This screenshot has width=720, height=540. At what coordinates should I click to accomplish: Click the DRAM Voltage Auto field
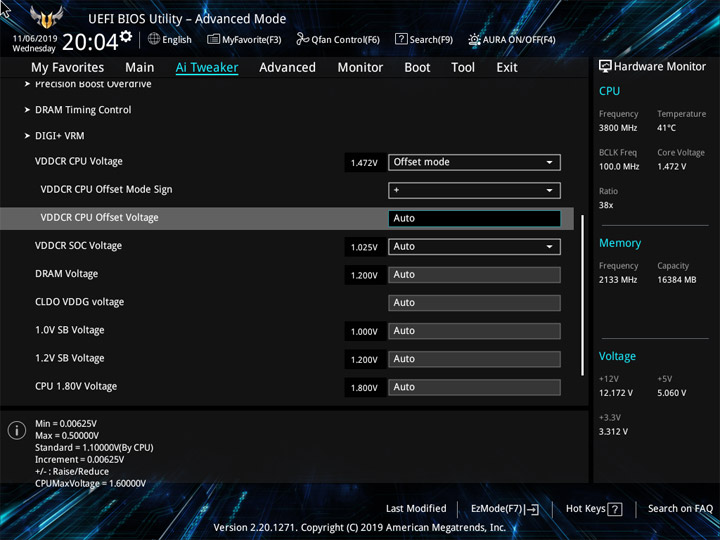tap(474, 275)
